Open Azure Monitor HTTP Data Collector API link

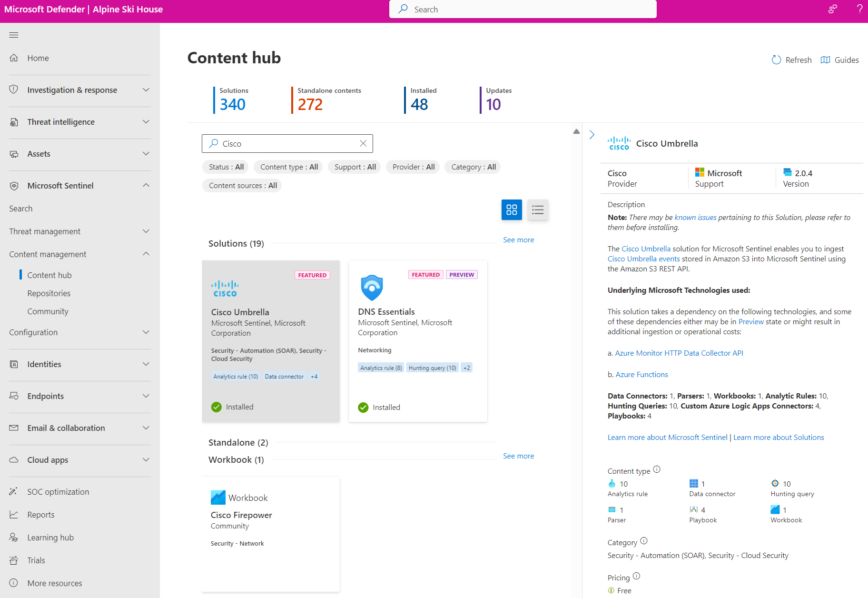tap(679, 353)
